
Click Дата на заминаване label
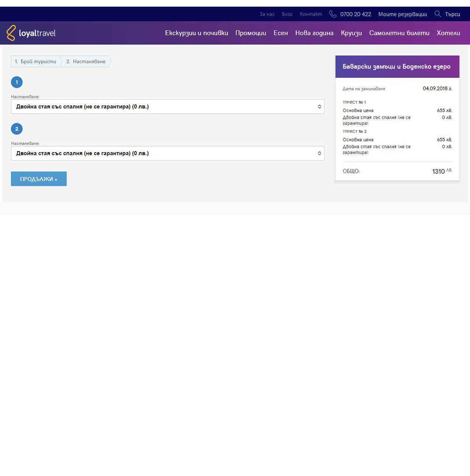[x=364, y=89]
